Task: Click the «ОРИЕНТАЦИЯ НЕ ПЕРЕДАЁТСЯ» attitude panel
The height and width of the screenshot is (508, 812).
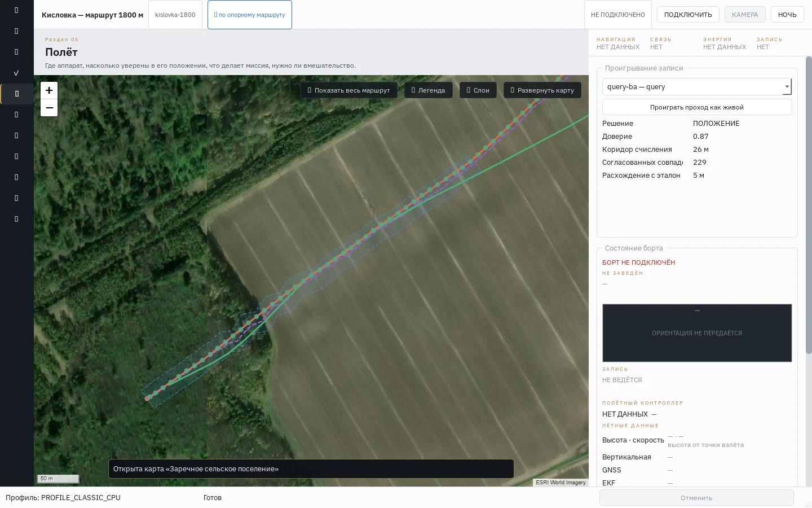Action: tap(697, 333)
